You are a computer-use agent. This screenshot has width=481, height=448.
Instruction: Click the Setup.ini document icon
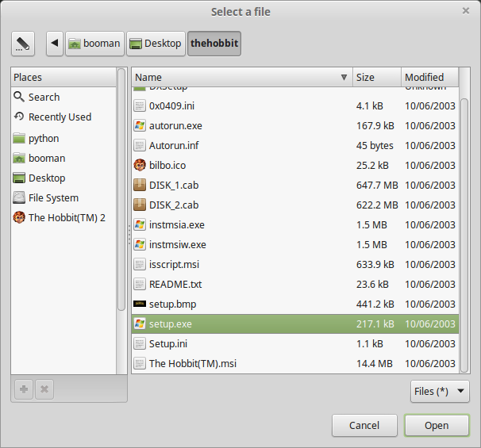(x=140, y=343)
